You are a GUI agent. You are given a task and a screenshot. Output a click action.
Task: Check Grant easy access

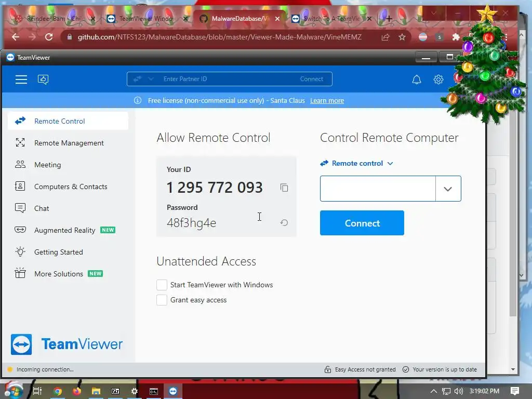(x=162, y=300)
